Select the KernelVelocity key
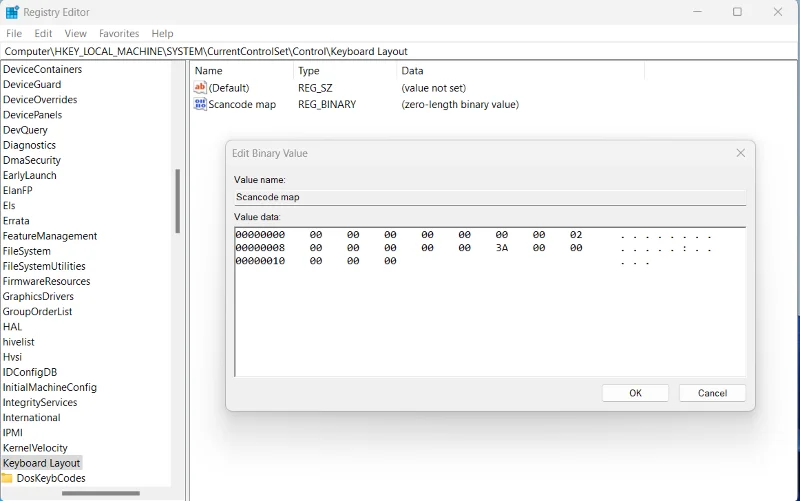The image size is (800, 501). (x=35, y=448)
